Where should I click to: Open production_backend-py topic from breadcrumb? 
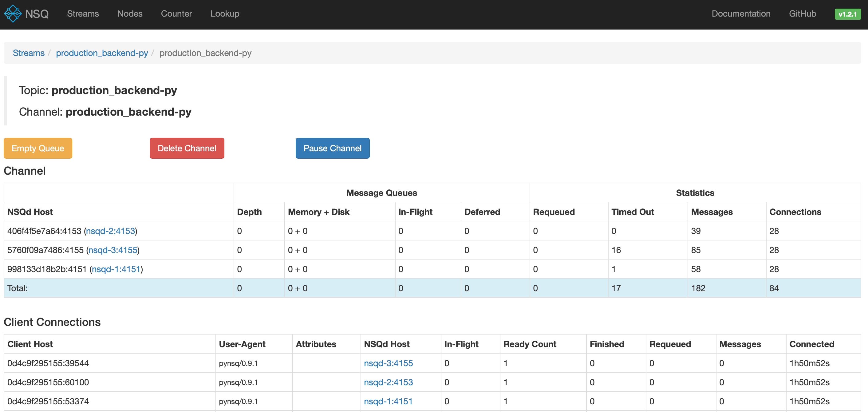tap(102, 53)
